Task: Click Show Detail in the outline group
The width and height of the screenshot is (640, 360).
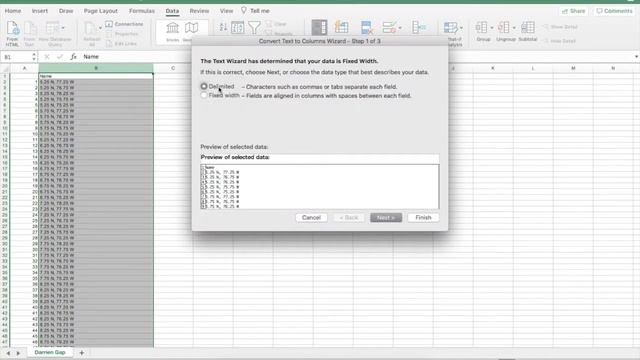Action: click(560, 27)
